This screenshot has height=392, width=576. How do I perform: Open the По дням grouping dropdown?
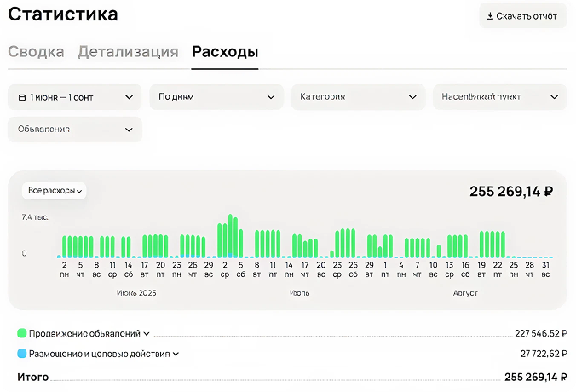tap(216, 97)
